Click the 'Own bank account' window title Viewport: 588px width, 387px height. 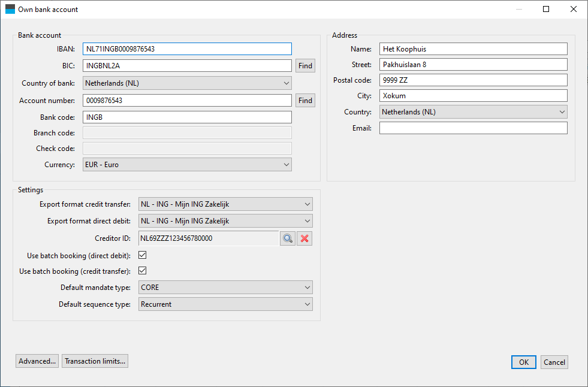(48, 10)
